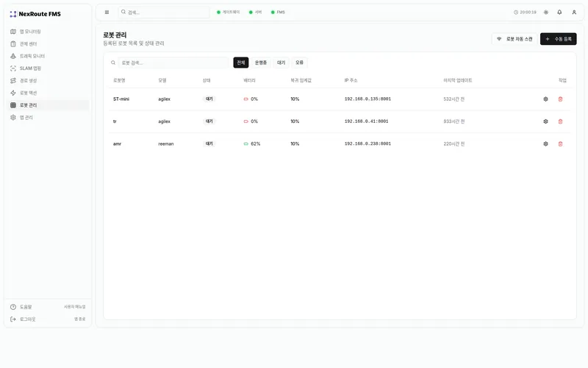Open 경로 생성 route page
This screenshot has height=368, width=588.
pos(48,81)
